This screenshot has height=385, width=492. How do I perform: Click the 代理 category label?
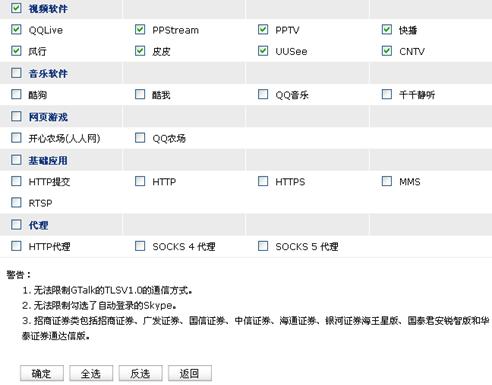[38, 225]
